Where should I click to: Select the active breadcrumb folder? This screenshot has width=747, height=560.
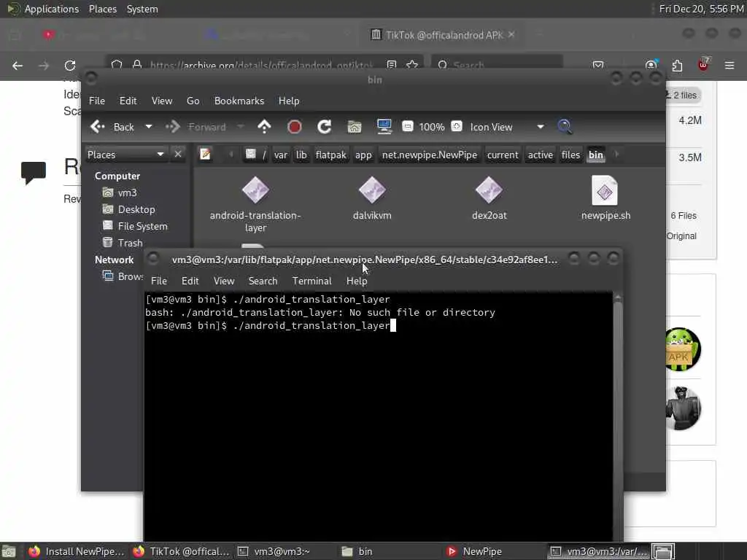pyautogui.click(x=541, y=155)
